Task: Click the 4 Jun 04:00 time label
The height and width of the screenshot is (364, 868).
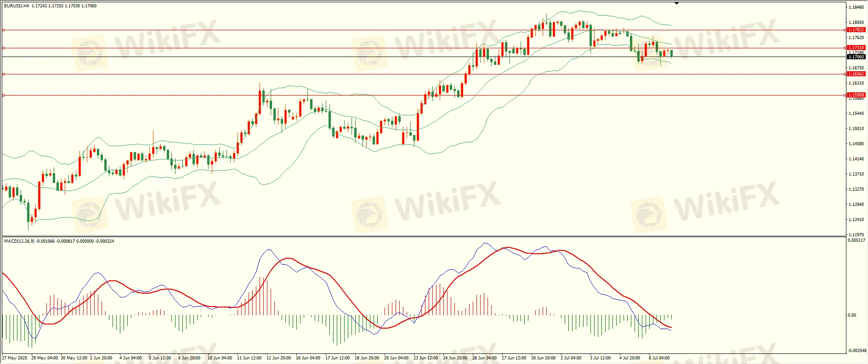Action: click(130, 358)
